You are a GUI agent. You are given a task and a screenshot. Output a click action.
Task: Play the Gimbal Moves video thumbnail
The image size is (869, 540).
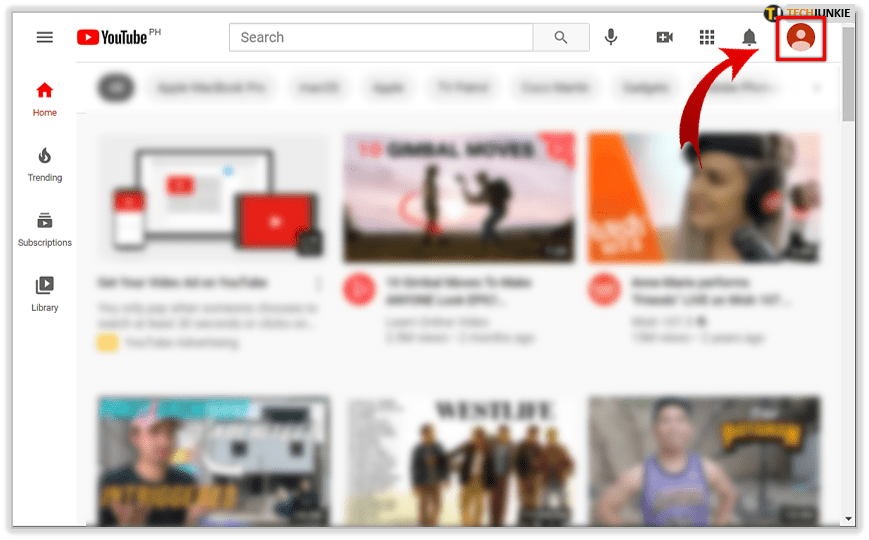459,197
